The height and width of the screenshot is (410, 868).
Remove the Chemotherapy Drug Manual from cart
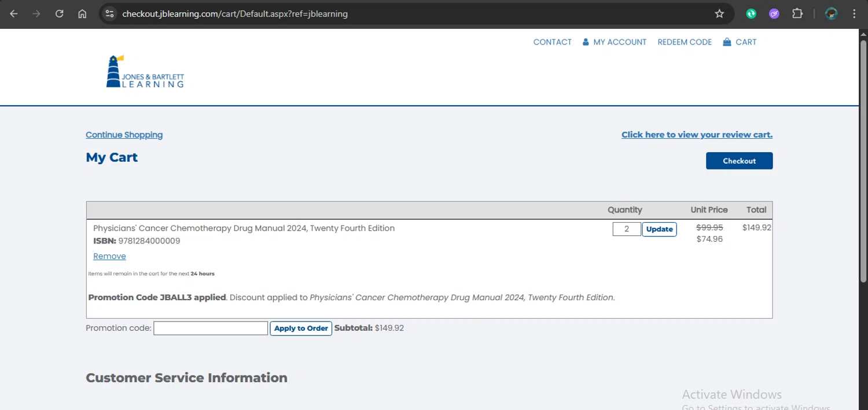coord(109,256)
